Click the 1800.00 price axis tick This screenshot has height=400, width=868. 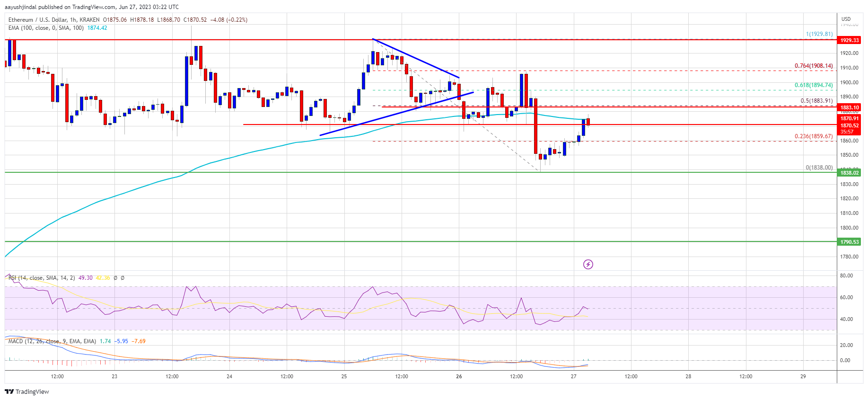[849, 228]
